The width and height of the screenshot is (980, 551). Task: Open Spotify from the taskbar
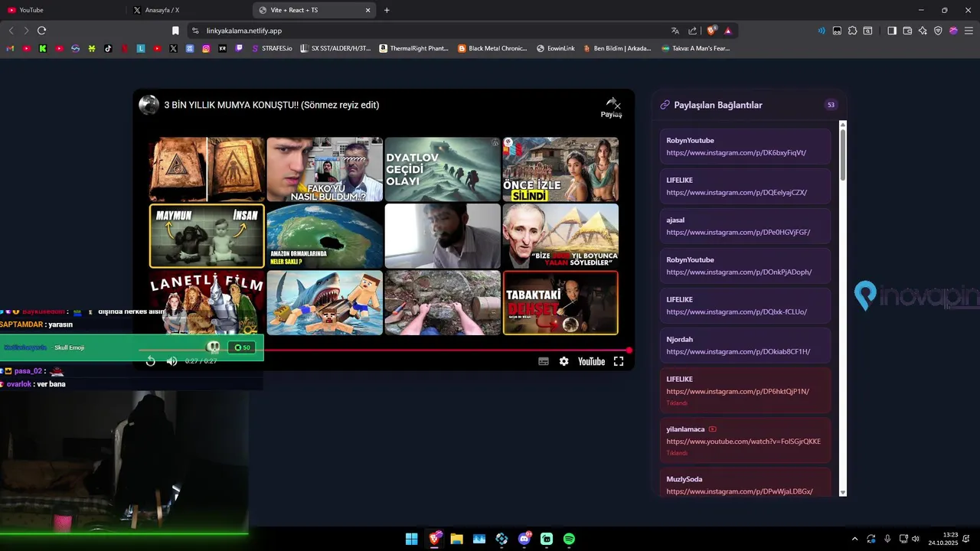click(x=569, y=539)
